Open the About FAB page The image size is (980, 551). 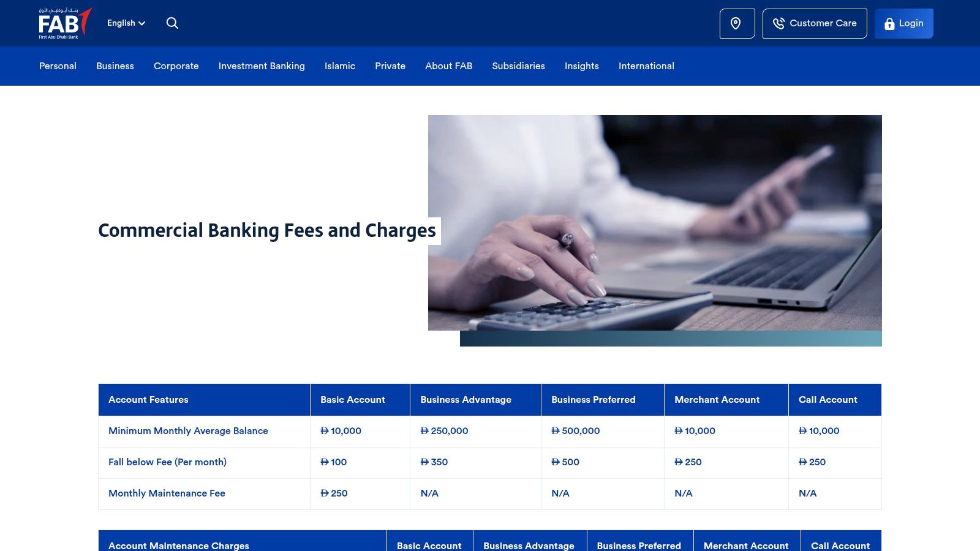coord(448,66)
